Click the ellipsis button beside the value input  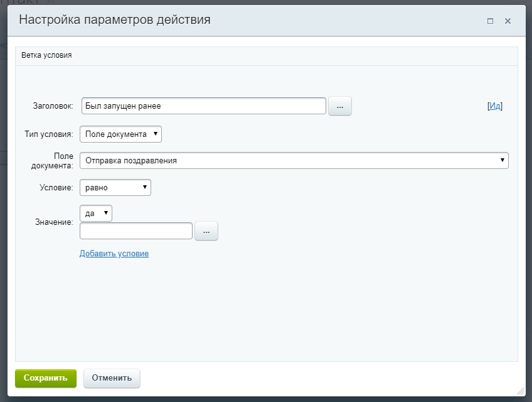206,231
